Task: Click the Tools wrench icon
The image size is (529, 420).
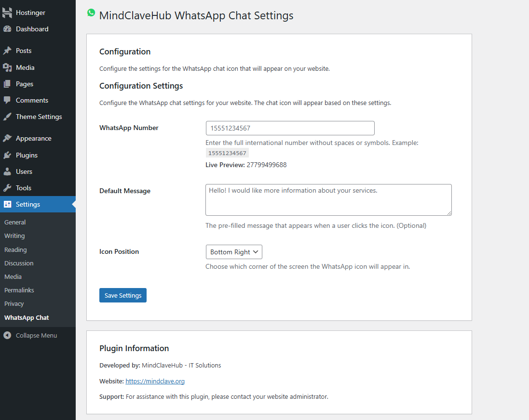Action: [x=7, y=188]
